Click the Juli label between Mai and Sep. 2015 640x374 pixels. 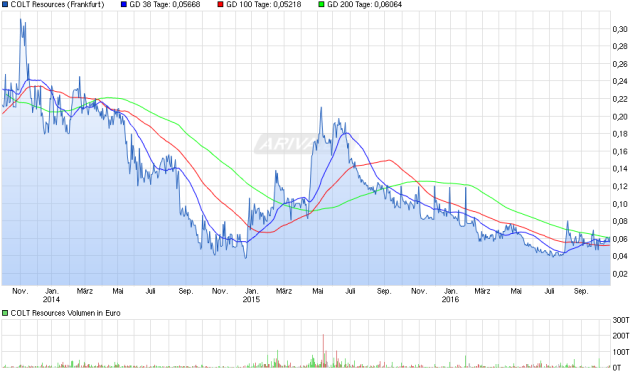point(350,291)
